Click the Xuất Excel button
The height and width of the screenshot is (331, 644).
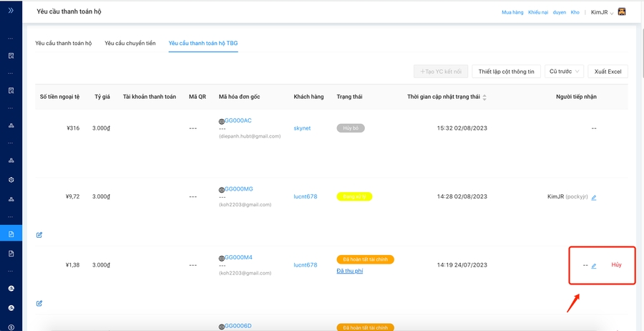(x=608, y=72)
